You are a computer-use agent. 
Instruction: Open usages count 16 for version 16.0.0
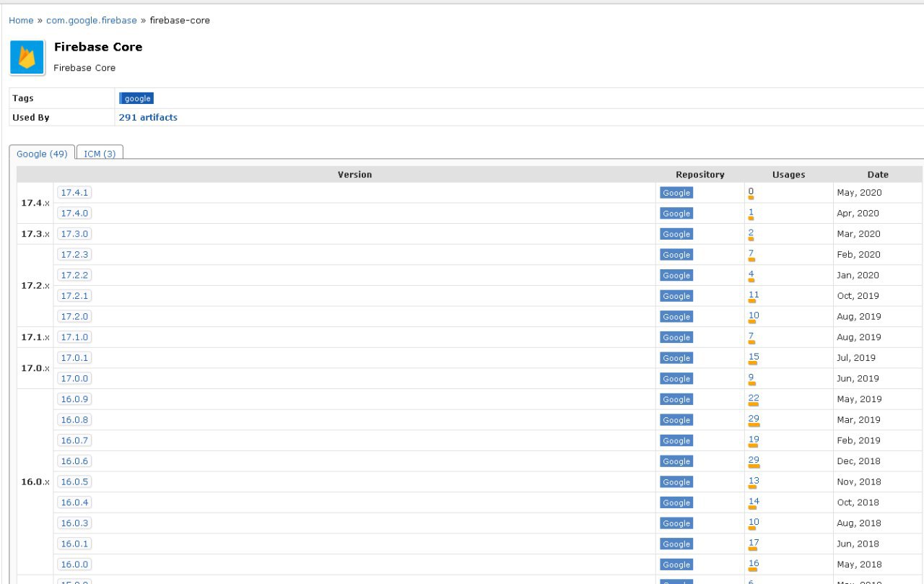[x=754, y=564]
